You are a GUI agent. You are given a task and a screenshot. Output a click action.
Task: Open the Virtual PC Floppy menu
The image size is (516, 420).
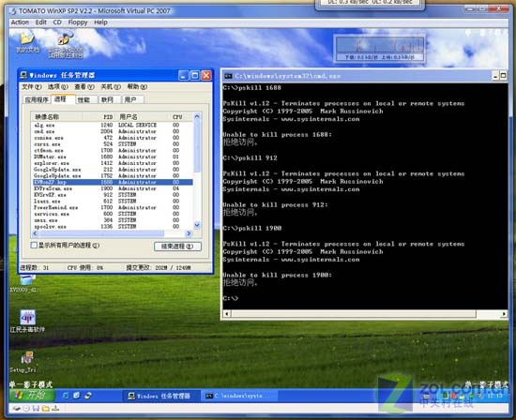(78, 22)
